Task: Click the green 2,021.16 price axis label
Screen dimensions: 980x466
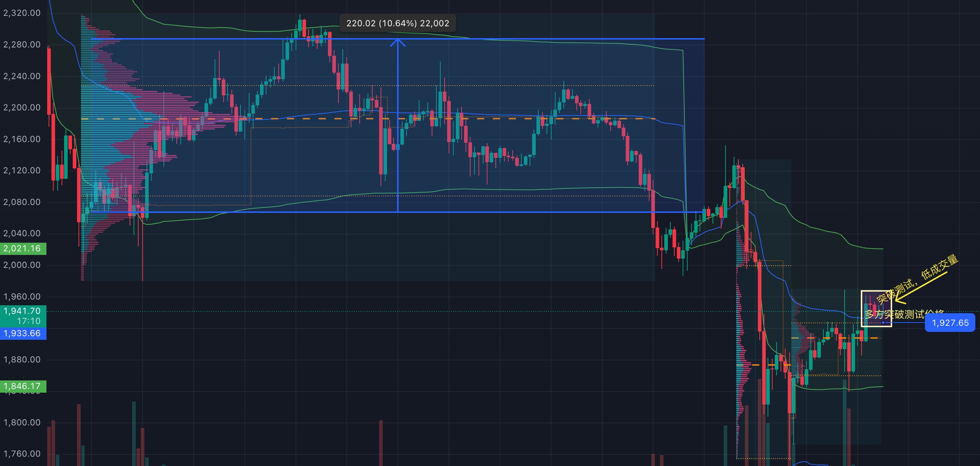Action: coord(23,248)
